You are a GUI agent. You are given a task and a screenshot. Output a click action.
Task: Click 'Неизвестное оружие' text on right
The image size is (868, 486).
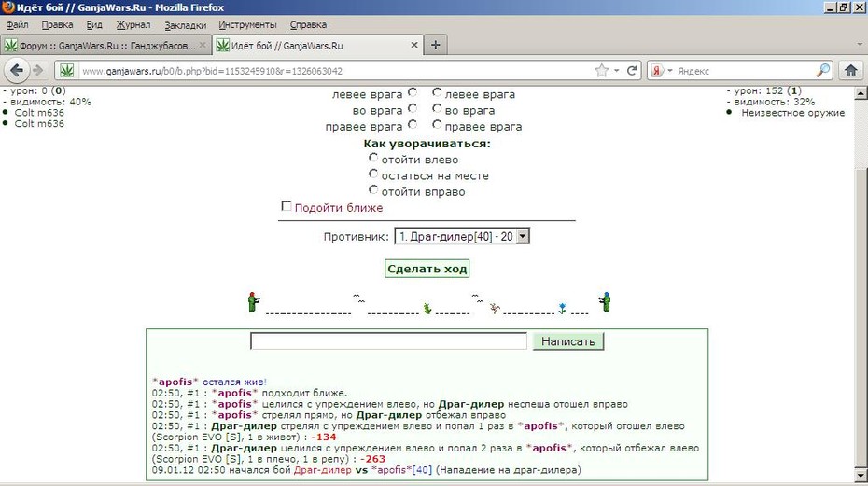pyautogui.click(x=792, y=113)
